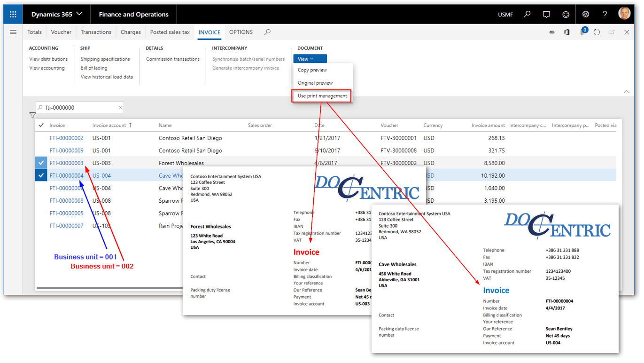Click voucher cell FTV-30000001

click(398, 138)
